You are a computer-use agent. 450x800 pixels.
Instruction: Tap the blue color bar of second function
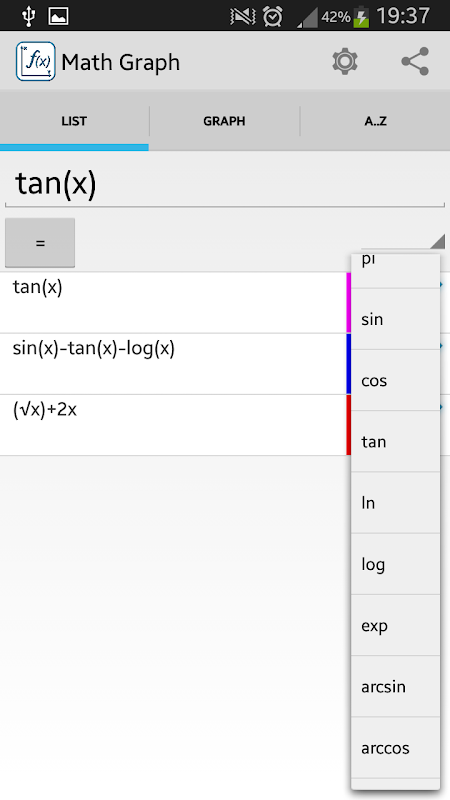348,364
